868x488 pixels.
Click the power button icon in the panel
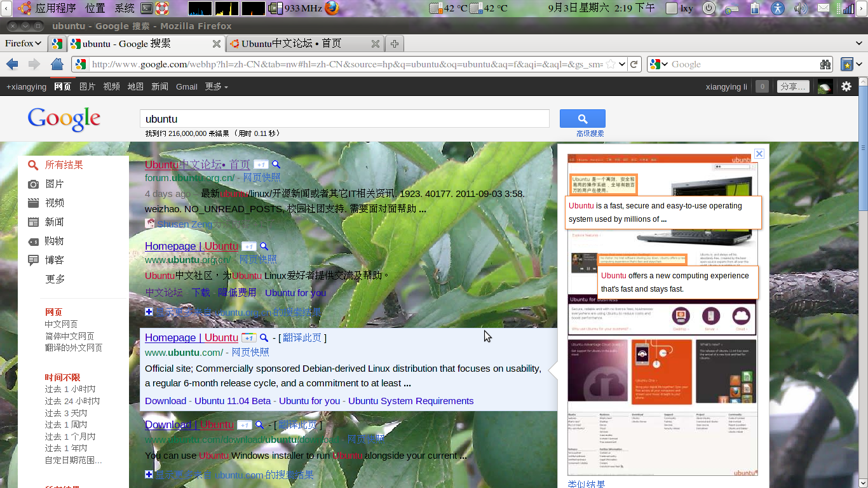709,8
